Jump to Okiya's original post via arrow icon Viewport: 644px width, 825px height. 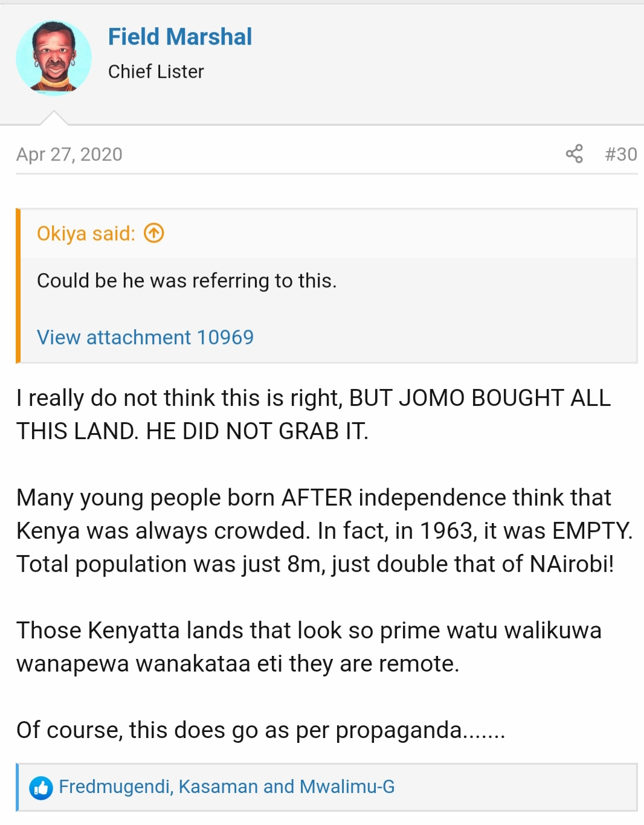(x=154, y=233)
